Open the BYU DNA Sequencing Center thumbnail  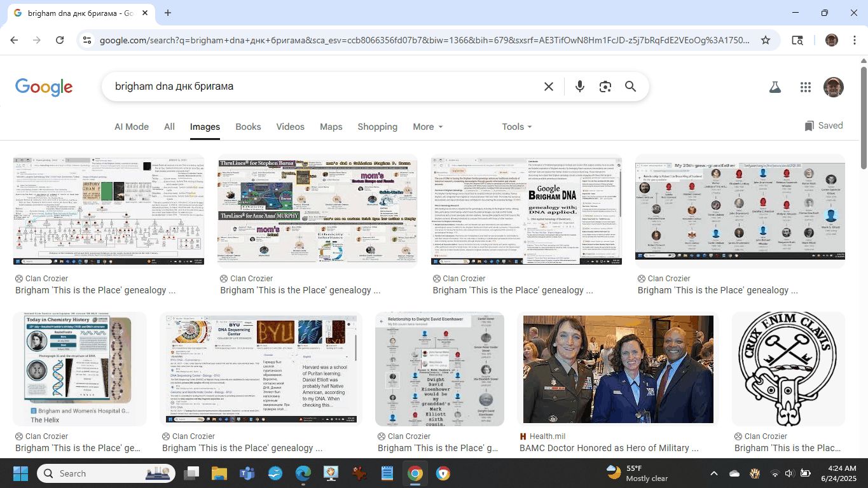(x=261, y=369)
